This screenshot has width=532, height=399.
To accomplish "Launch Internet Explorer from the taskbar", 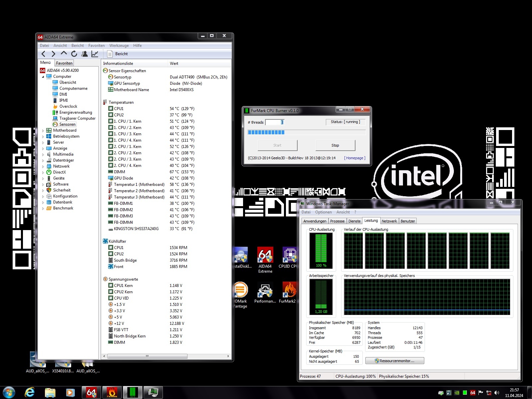I will point(30,392).
